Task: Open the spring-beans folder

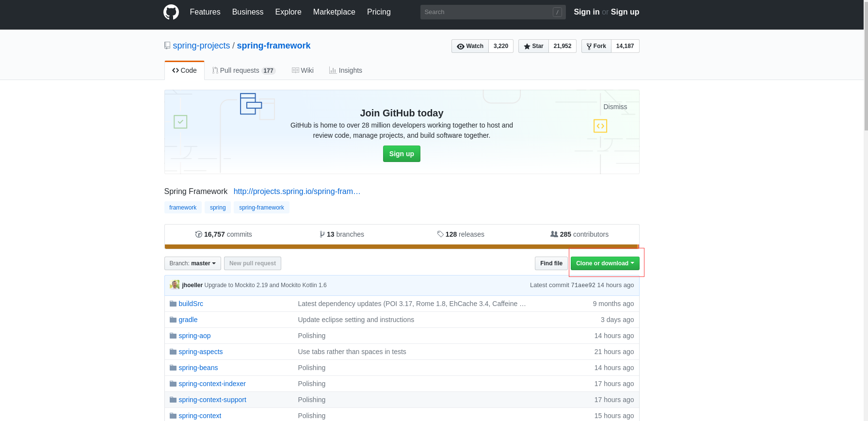Action: click(x=198, y=368)
